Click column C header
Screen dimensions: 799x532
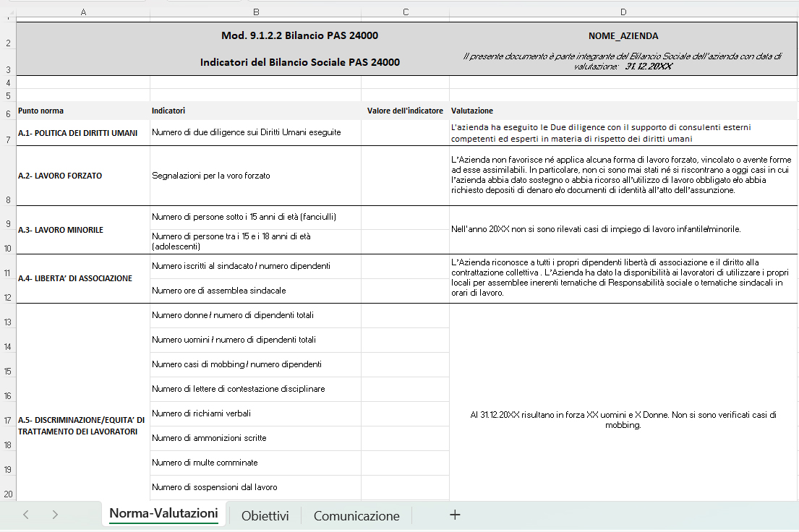coord(405,12)
